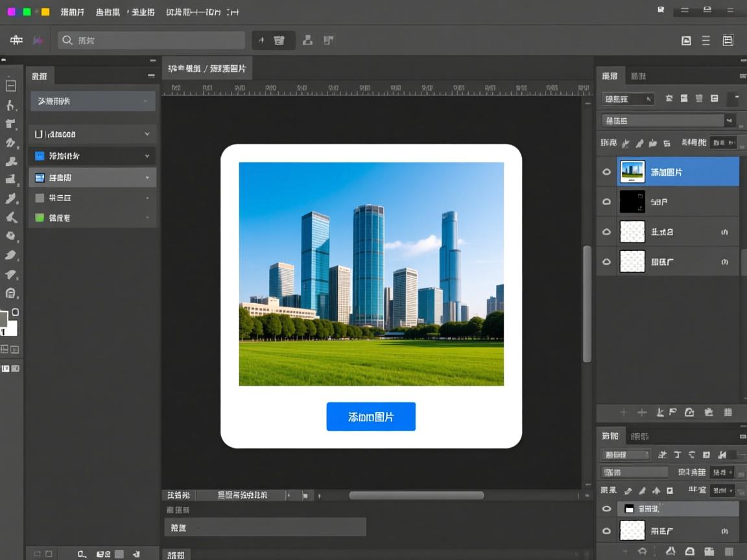Toggle eye icon of bottom layer in lower panel
This screenshot has width=747, height=560.
coord(606,531)
